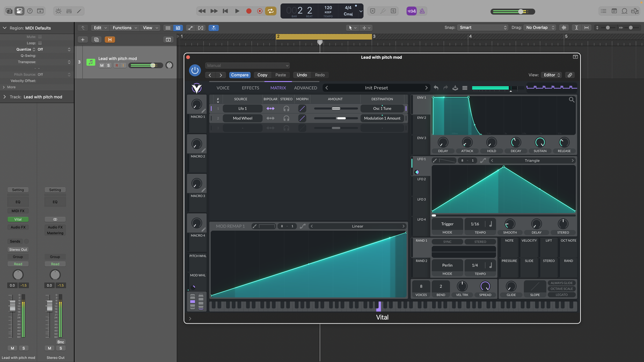Select the ENV 2 tab

tap(421, 117)
